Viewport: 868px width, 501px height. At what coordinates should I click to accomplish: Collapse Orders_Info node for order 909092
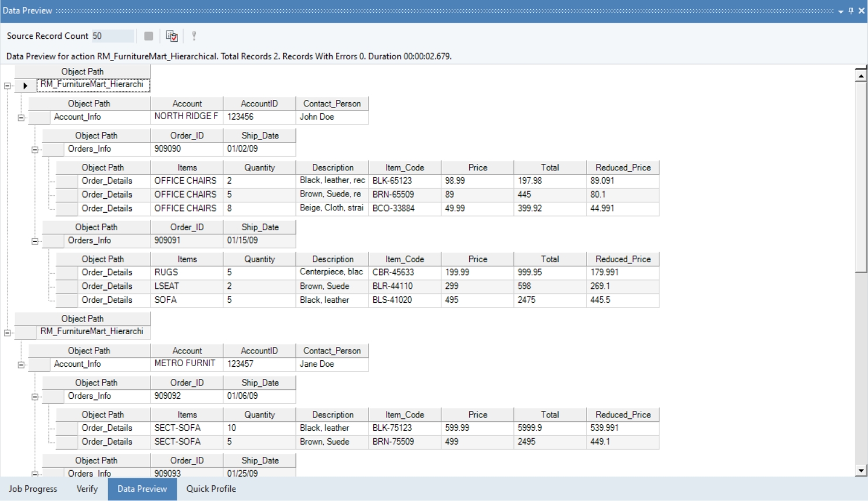[35, 397]
